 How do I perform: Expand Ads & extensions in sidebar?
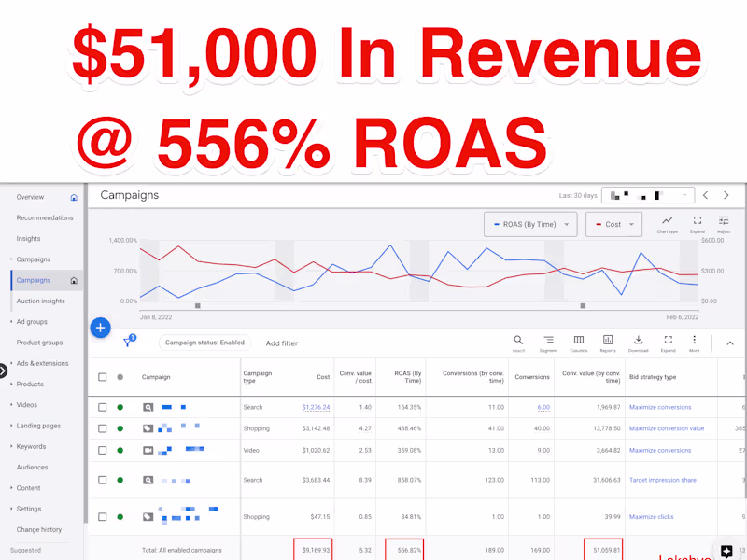pos(11,363)
